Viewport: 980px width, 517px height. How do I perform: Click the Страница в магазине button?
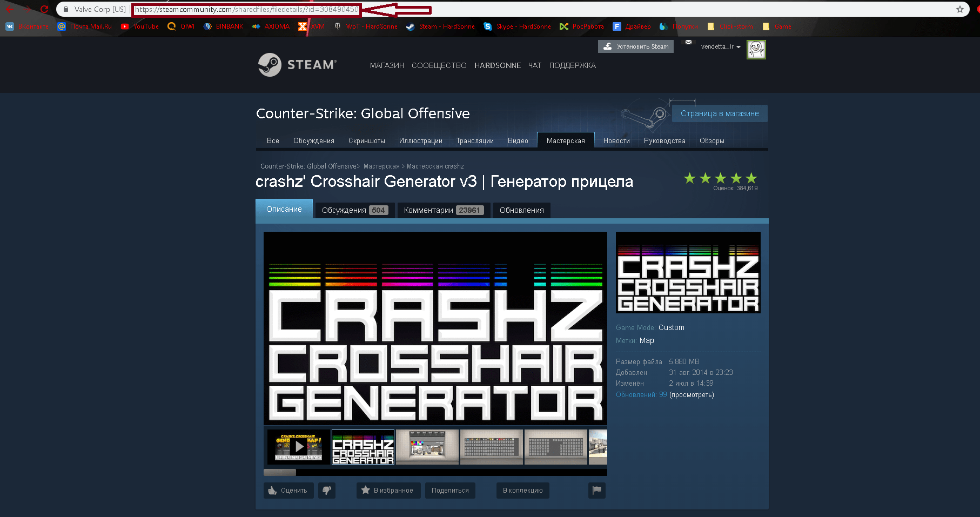point(720,113)
